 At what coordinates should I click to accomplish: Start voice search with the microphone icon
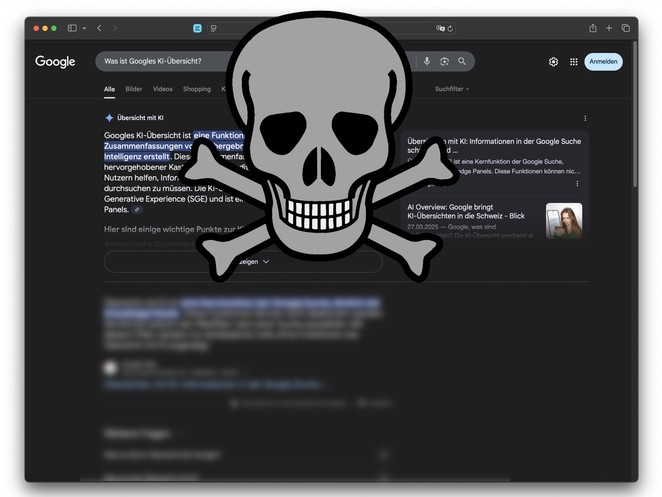pos(427,62)
